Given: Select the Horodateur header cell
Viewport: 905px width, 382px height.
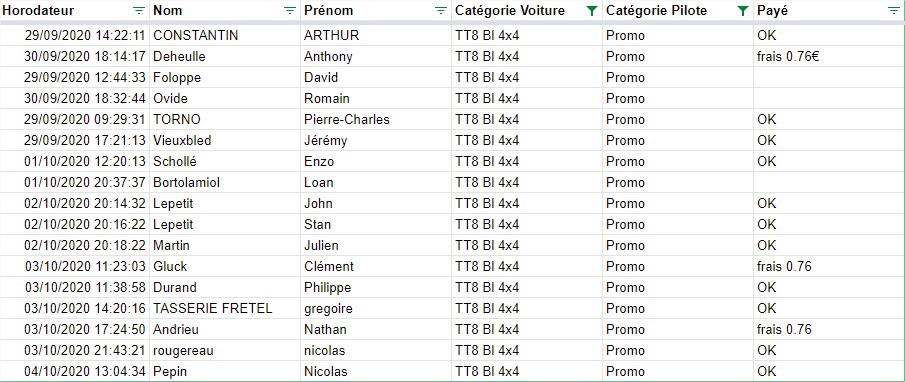Looking at the screenshot, I should 75,10.
